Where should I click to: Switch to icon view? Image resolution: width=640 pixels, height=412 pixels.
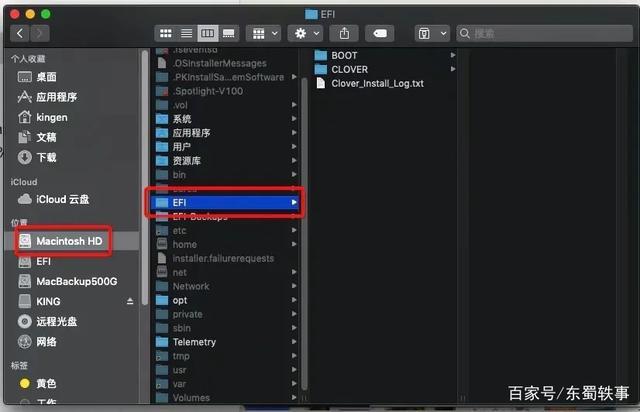pos(166,33)
